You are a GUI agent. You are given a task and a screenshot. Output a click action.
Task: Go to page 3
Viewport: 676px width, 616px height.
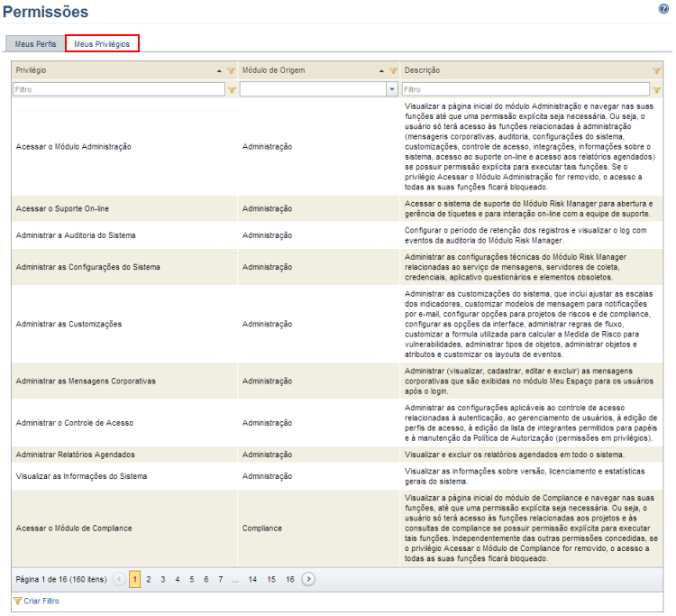tap(163, 579)
